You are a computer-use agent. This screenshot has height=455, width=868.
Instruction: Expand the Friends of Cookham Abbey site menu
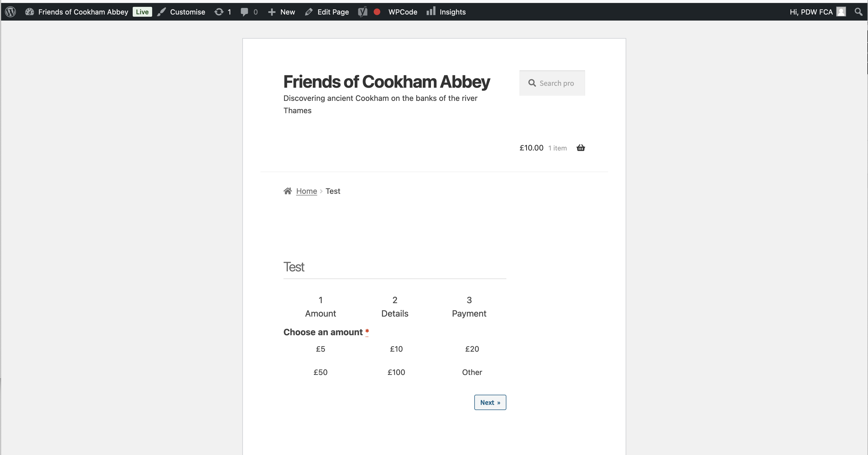pos(76,12)
